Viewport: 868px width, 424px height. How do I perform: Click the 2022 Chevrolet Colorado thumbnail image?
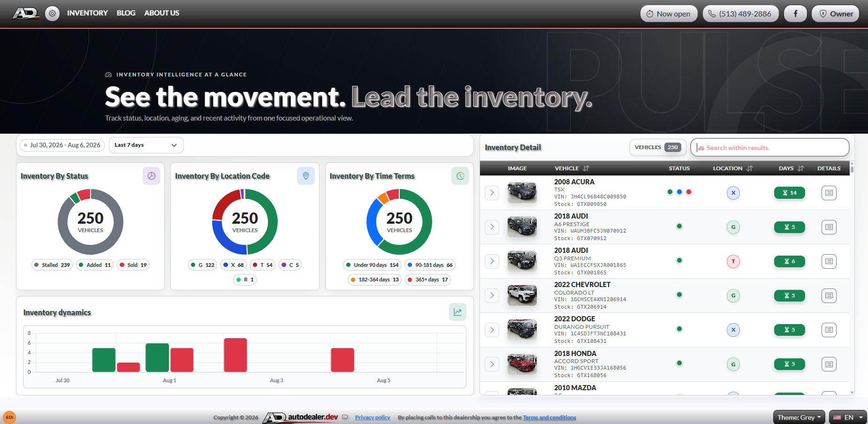(x=522, y=295)
